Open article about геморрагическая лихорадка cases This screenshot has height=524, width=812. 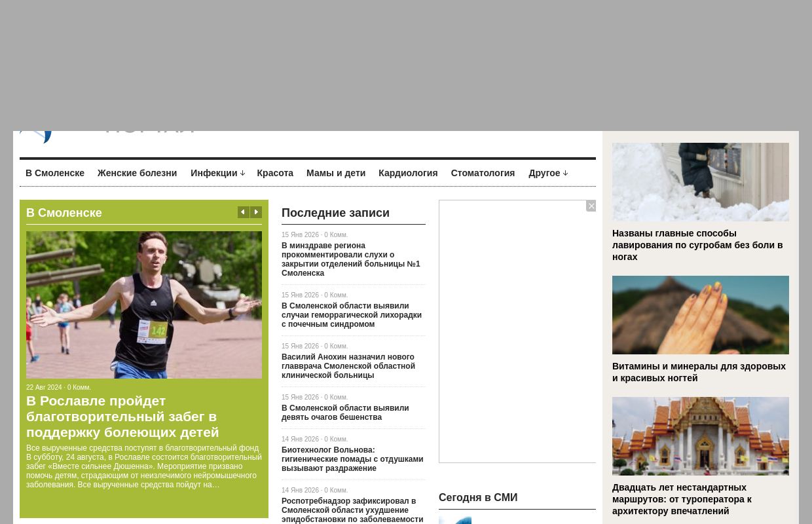point(351,315)
